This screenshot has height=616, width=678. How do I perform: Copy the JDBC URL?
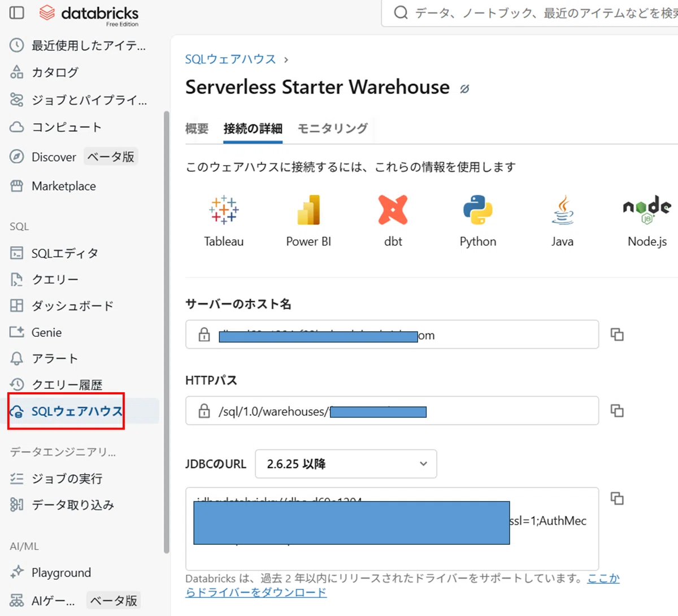pyautogui.click(x=617, y=498)
